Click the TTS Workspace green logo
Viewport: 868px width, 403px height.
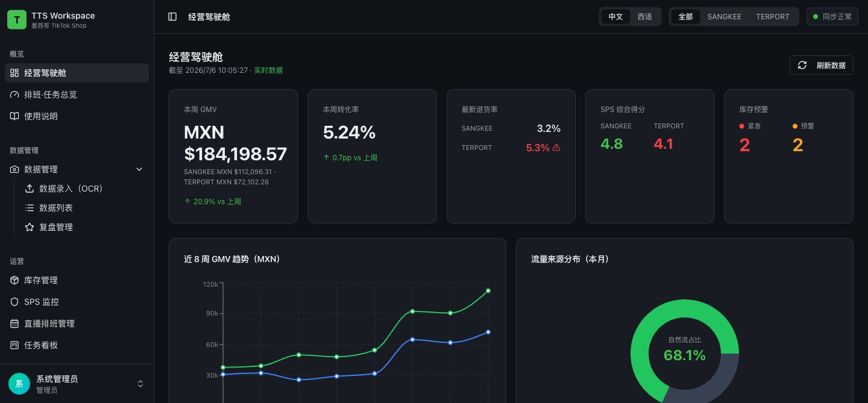[17, 19]
